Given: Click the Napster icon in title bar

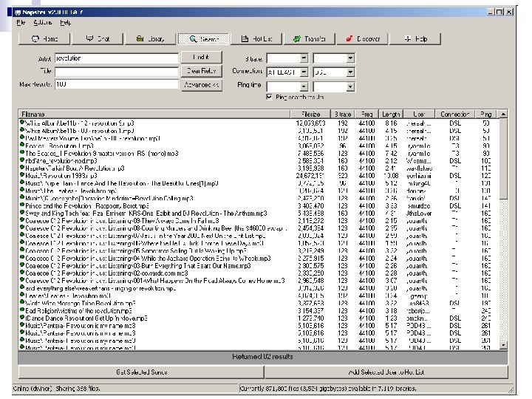Looking at the screenshot, I should 17,13.
